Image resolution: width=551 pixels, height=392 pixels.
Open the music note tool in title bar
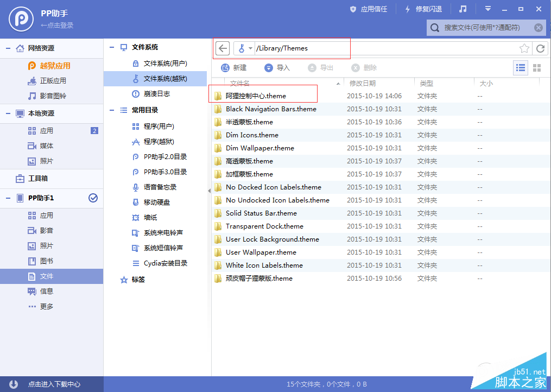tap(463, 9)
